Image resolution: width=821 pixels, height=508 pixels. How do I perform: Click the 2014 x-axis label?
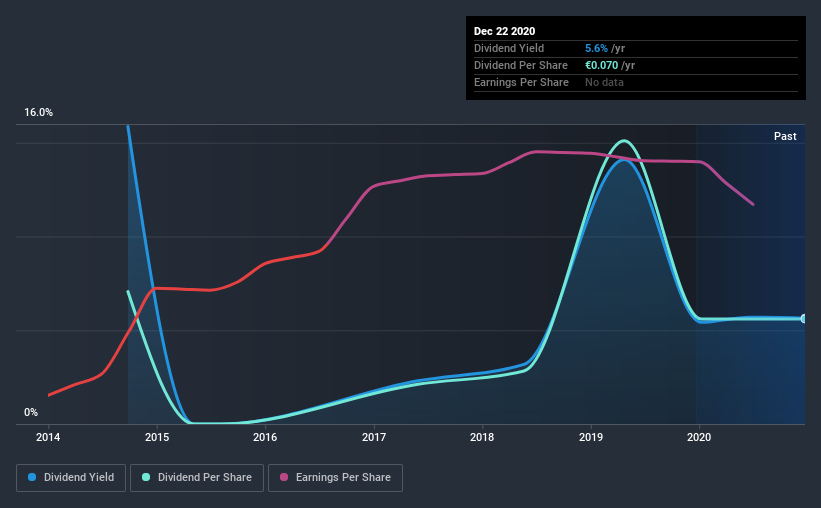pos(48,437)
